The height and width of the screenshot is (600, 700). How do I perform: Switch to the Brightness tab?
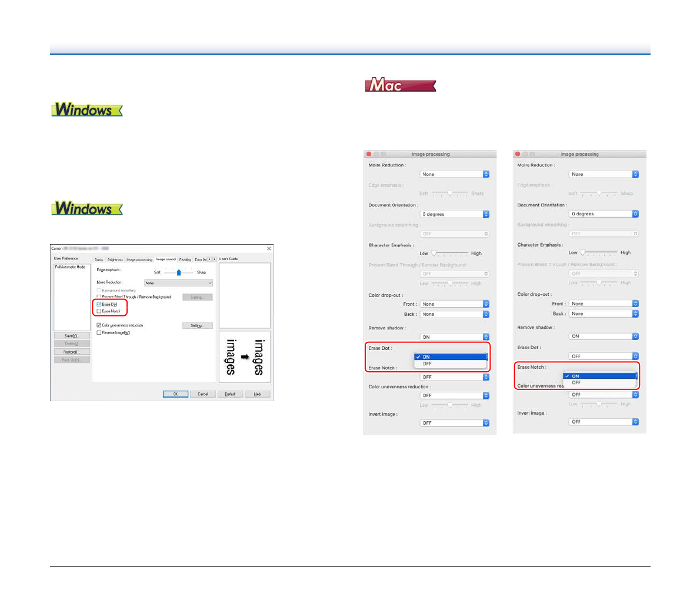pyautogui.click(x=115, y=259)
